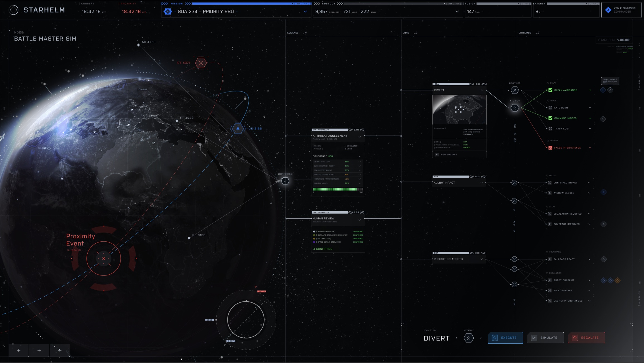
Task: Click the Proximity Event red target marker
Action: pos(104,258)
